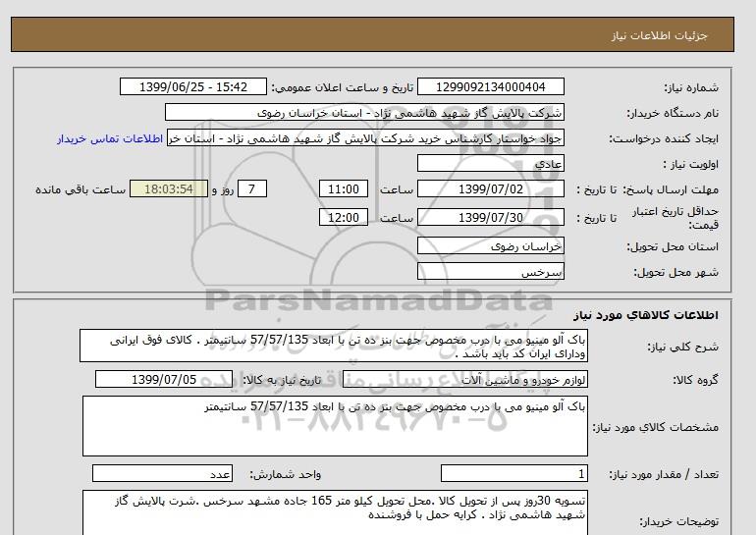Select the شهر محل تحویل field سرخس

[x=492, y=273]
